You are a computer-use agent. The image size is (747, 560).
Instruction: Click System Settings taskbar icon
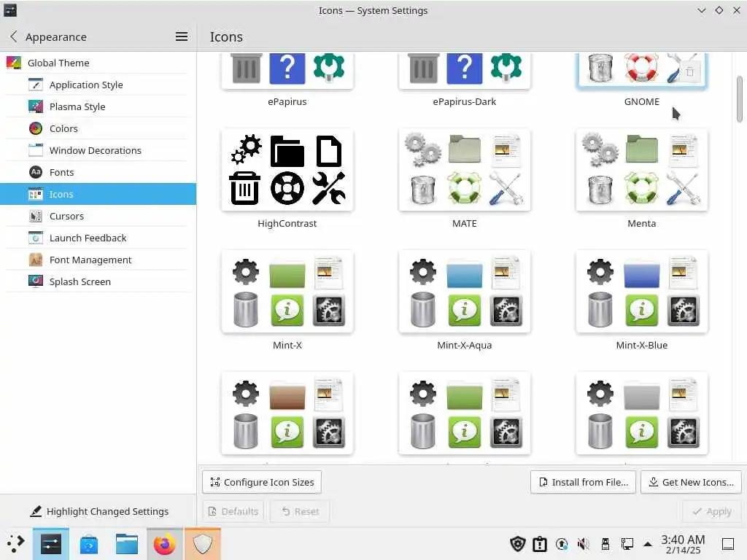point(51,544)
